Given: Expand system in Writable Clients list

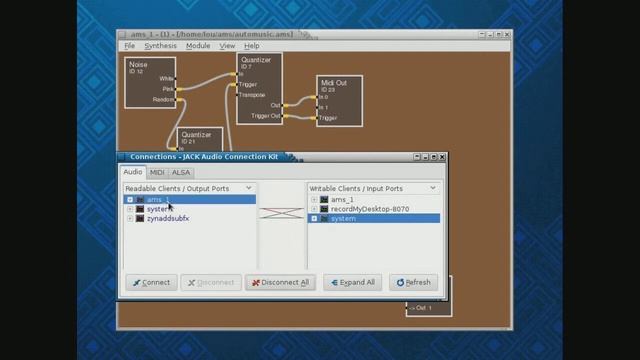Looking at the screenshot, I should [x=314, y=218].
